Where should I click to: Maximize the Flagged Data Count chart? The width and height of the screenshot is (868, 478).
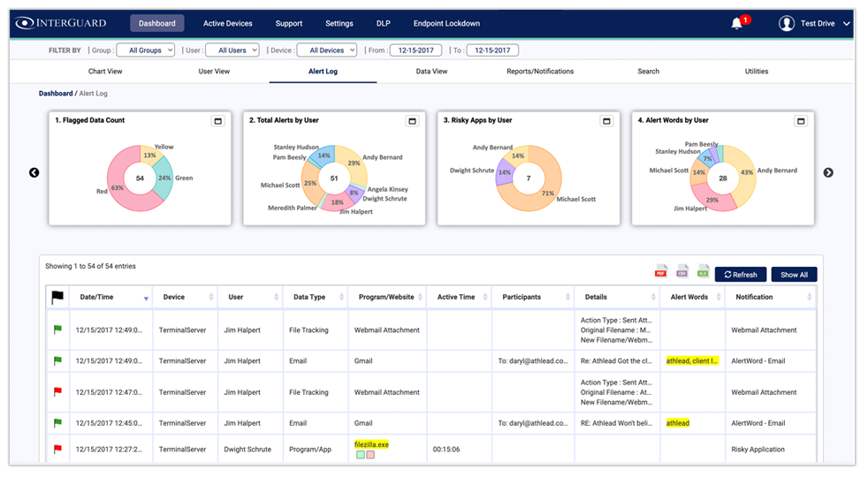[218, 121]
